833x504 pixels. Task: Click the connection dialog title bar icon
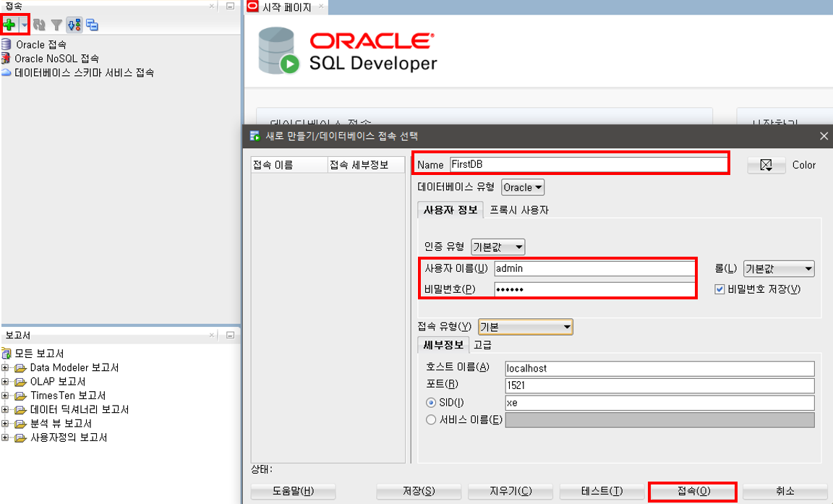point(255,136)
